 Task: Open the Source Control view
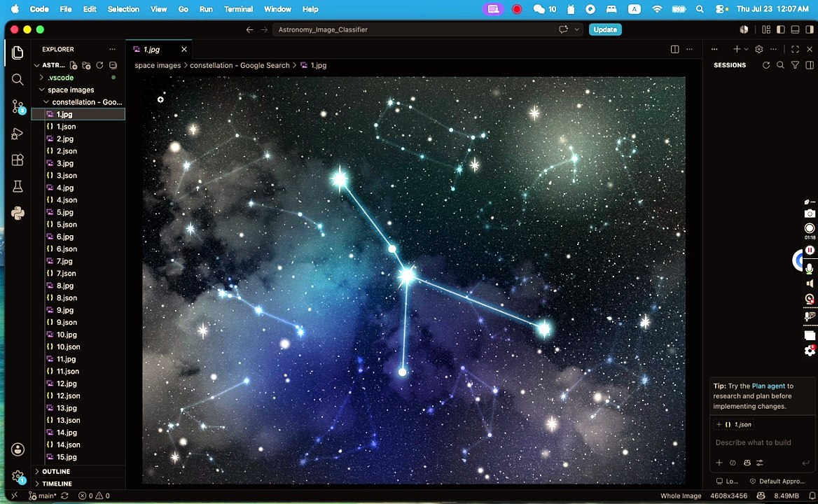tap(18, 107)
